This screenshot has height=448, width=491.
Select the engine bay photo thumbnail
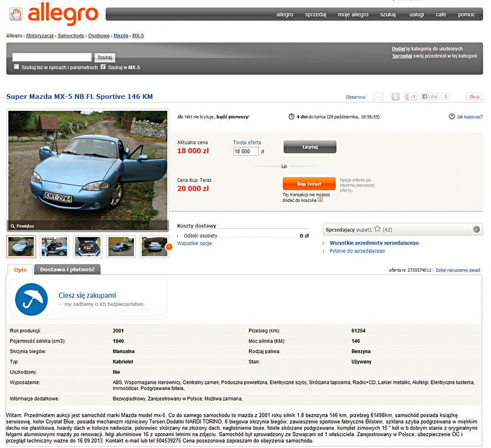pos(88,247)
